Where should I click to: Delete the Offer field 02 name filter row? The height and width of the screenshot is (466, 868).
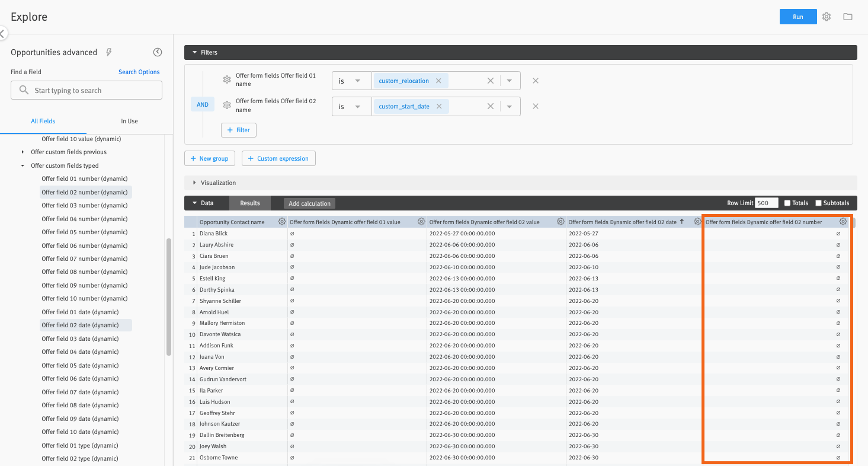point(536,106)
